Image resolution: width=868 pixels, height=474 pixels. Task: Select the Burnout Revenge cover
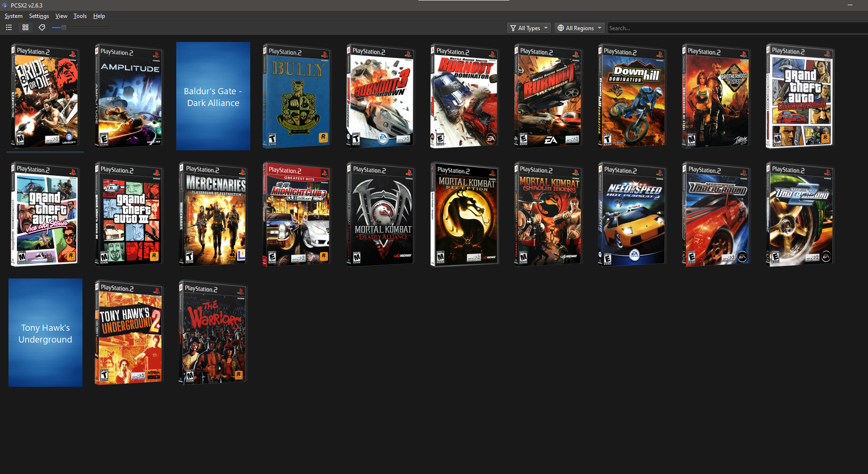tap(549, 96)
